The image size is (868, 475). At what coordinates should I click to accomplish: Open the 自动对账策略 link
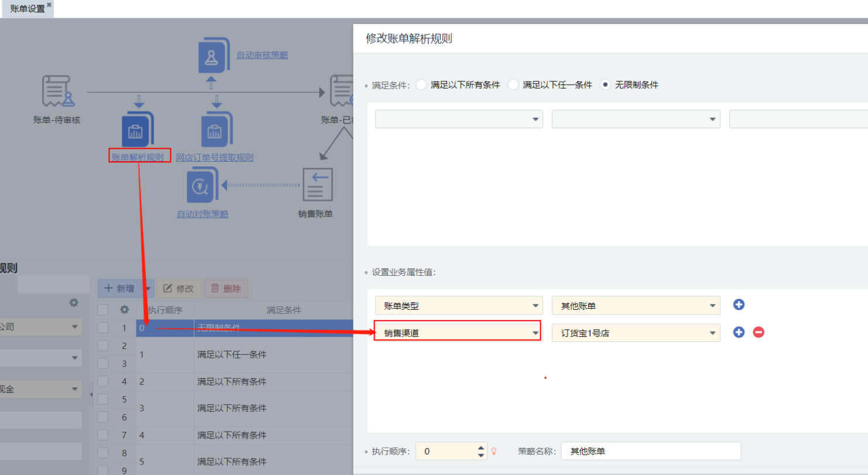(203, 214)
